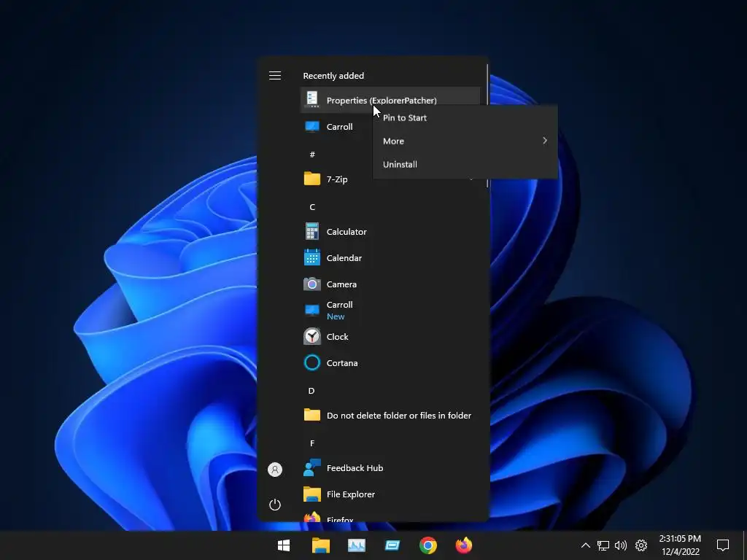This screenshot has height=560, width=747.
Task: Click the Carroll icon under Recently added
Action: tap(312, 127)
